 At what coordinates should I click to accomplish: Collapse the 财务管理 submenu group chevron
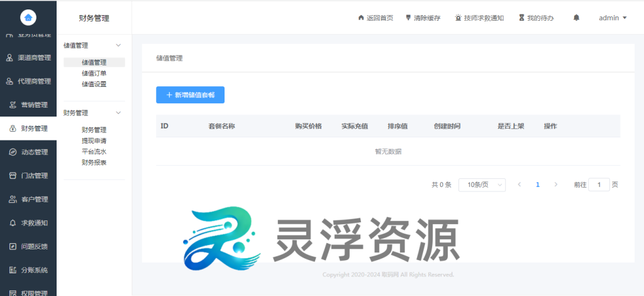pos(118,113)
